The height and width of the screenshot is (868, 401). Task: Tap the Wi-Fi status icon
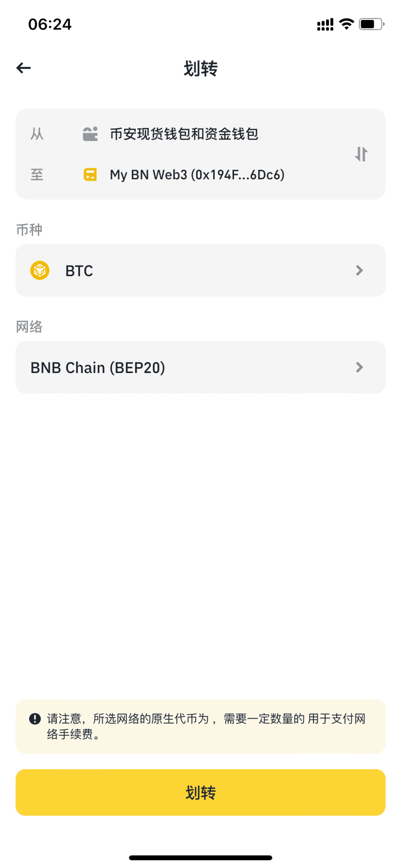(x=346, y=24)
